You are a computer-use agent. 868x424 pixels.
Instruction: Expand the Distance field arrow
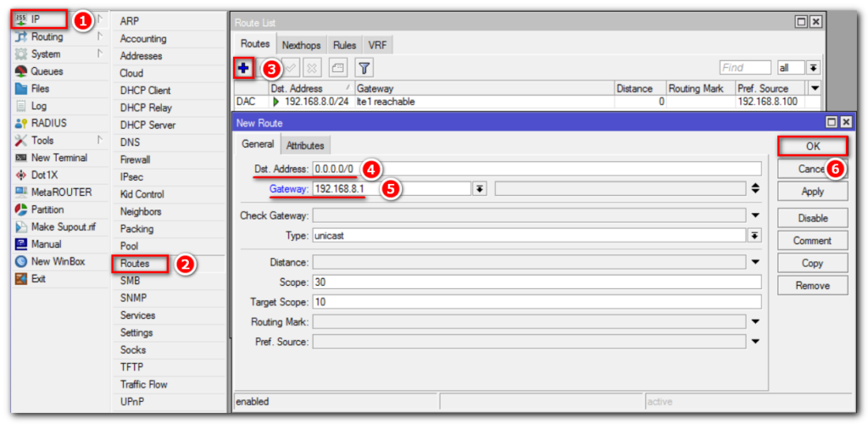[x=754, y=262]
